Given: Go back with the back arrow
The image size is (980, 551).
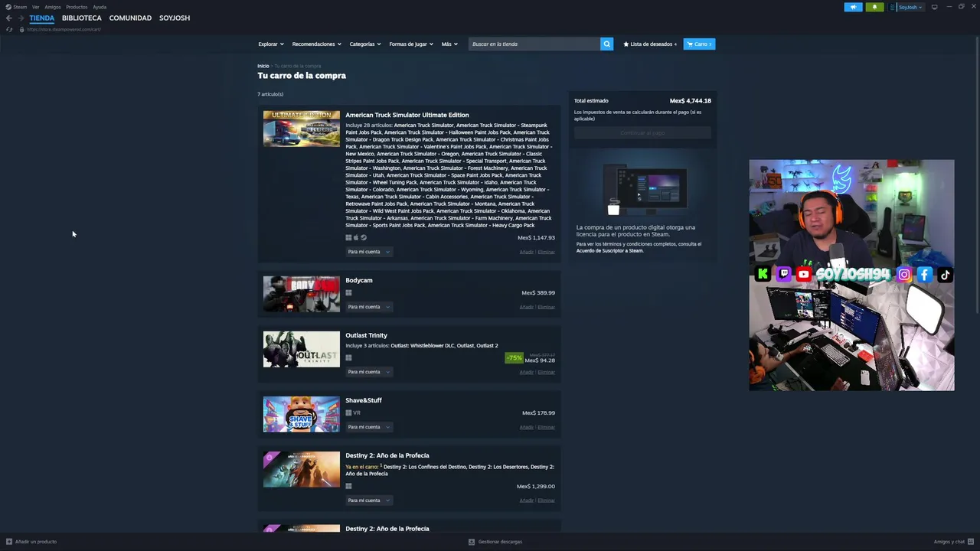Looking at the screenshot, I should (x=8, y=18).
